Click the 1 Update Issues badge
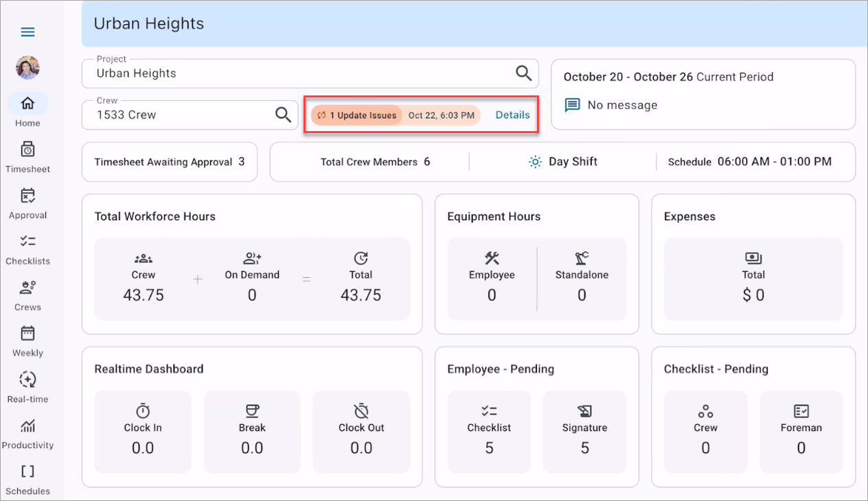The height and width of the screenshot is (501, 868). (x=357, y=115)
